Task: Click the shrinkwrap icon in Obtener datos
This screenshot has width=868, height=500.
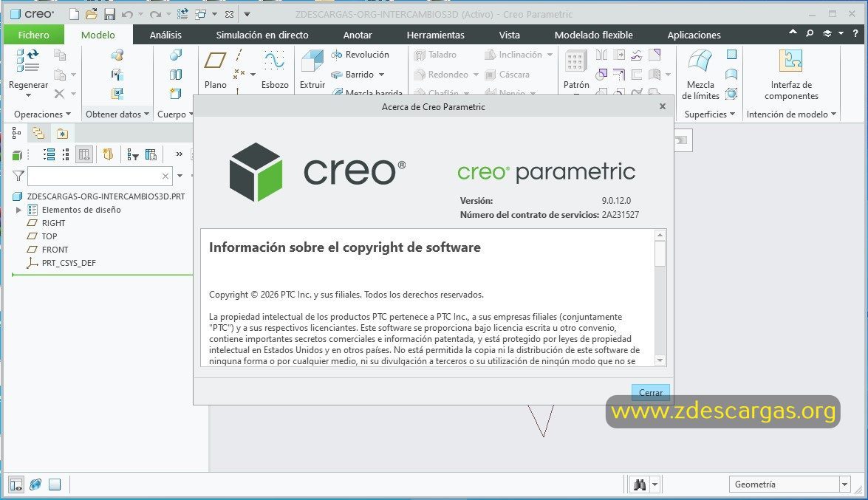Action: pos(117,93)
